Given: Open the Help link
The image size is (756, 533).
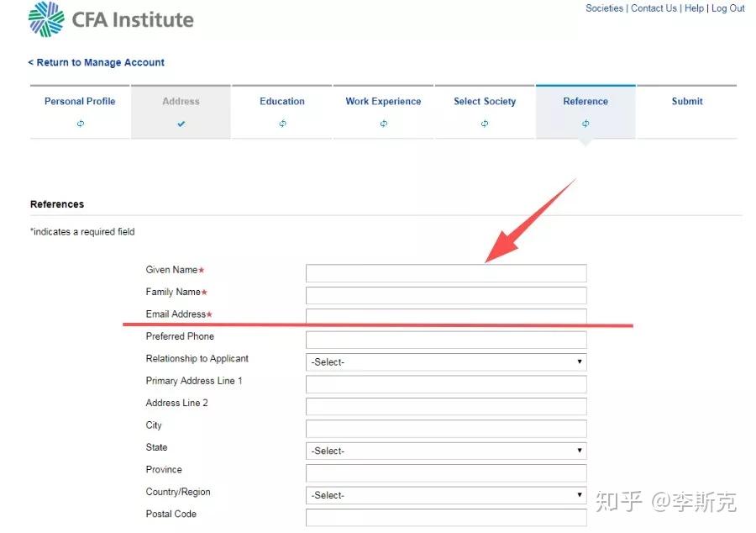Looking at the screenshot, I should [x=694, y=8].
